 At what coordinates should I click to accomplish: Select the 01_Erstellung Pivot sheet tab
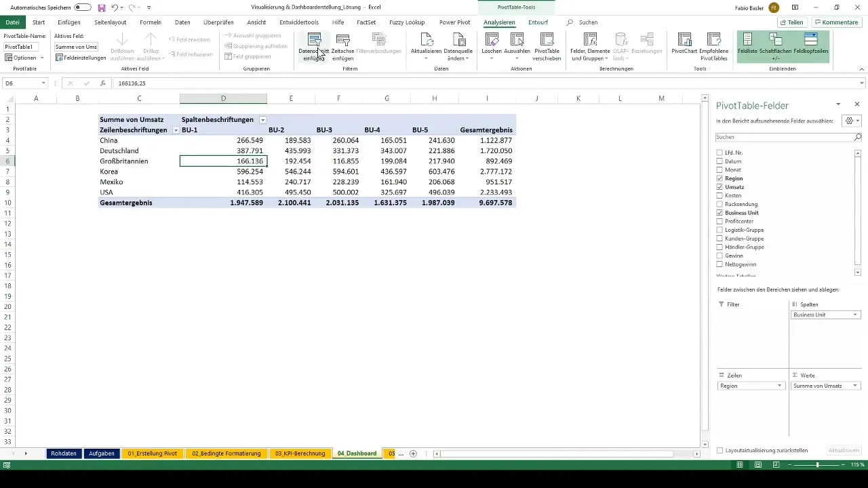point(152,453)
